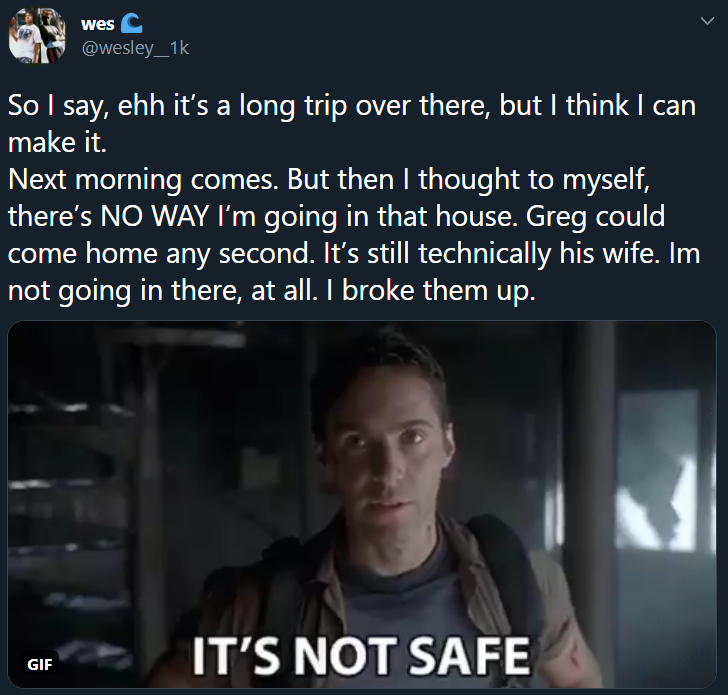
Task: Click the "make it." text line
Action: (57, 143)
